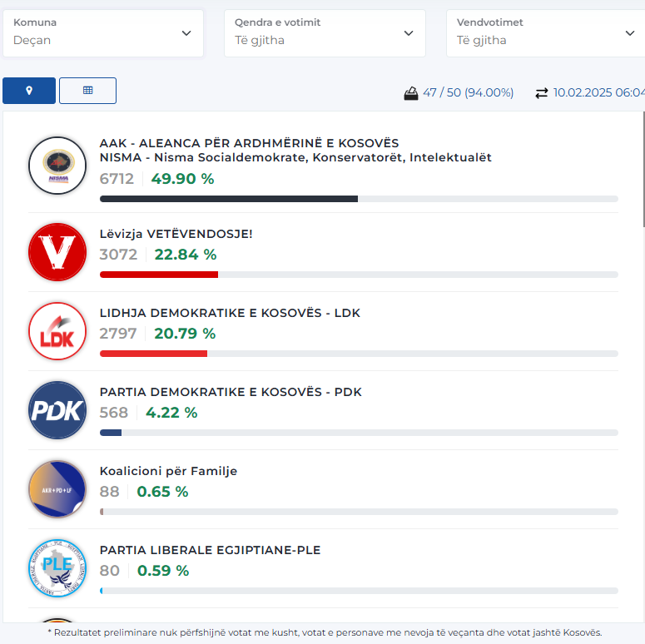
Task: Click the preliminary results footnote text
Action: tap(325, 632)
